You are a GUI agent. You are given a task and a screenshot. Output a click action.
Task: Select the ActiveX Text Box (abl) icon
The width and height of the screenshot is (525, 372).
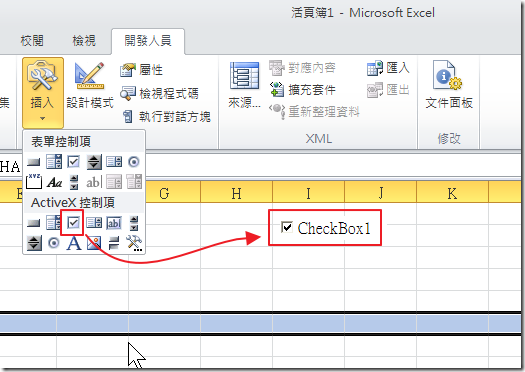114,223
